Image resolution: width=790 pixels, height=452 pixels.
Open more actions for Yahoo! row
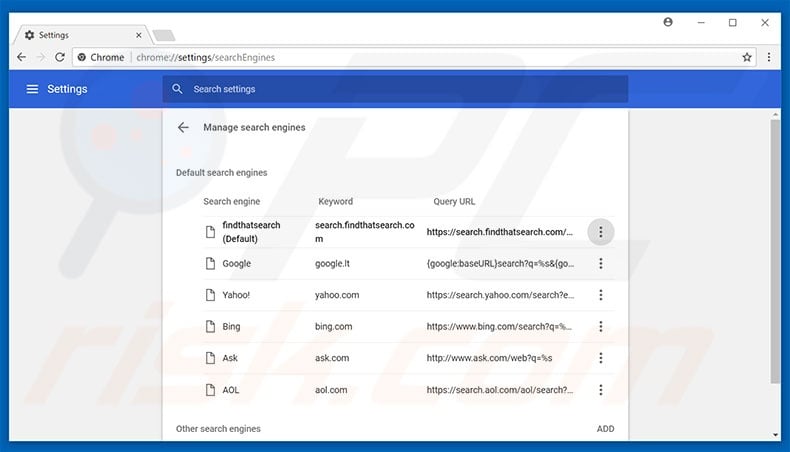coord(601,295)
